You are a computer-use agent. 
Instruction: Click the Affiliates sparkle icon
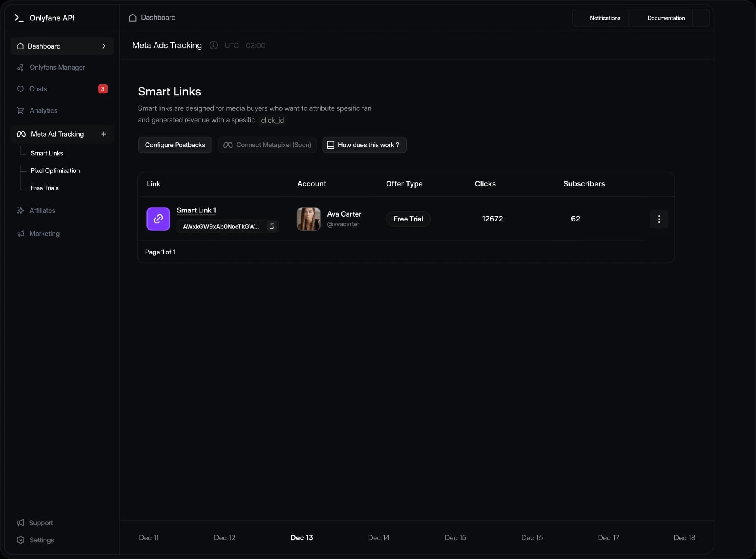[20, 210]
